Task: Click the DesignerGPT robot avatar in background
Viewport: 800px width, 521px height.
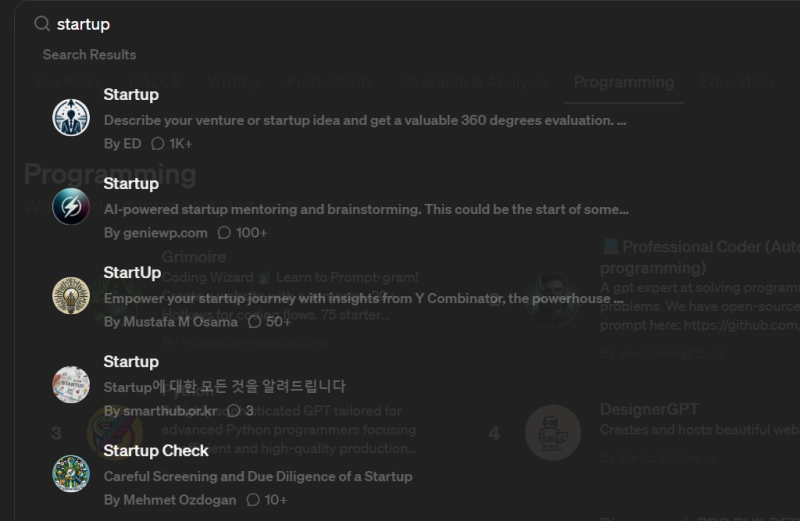Action: click(x=553, y=433)
